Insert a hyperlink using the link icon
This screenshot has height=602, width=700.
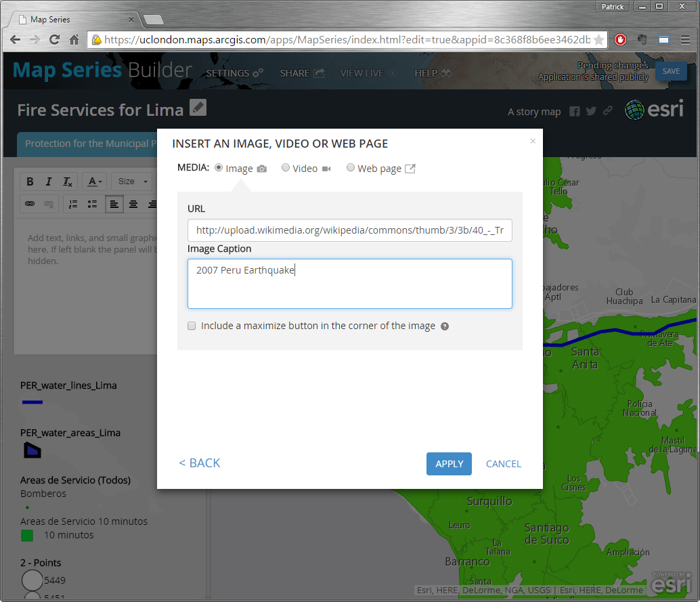[30, 203]
